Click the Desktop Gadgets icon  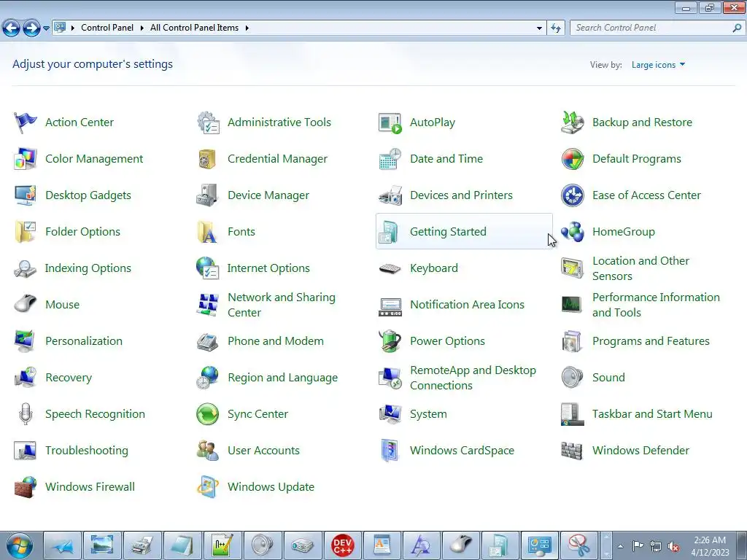[26, 195]
